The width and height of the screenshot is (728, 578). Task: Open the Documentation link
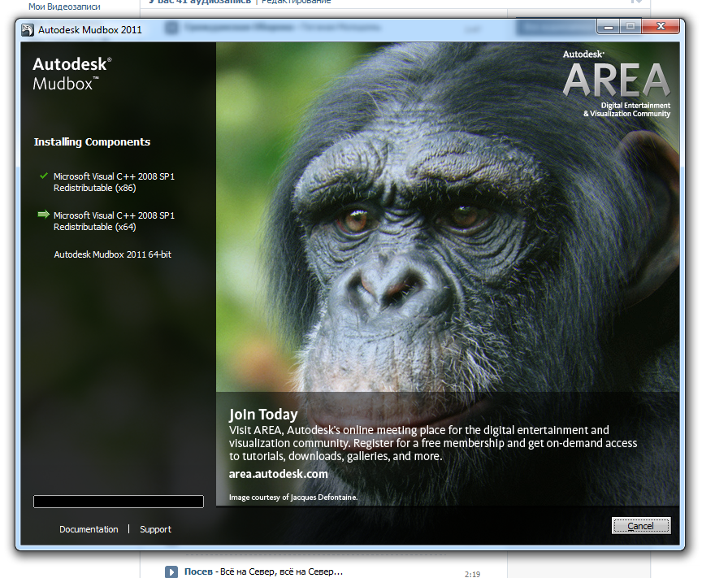(x=89, y=529)
